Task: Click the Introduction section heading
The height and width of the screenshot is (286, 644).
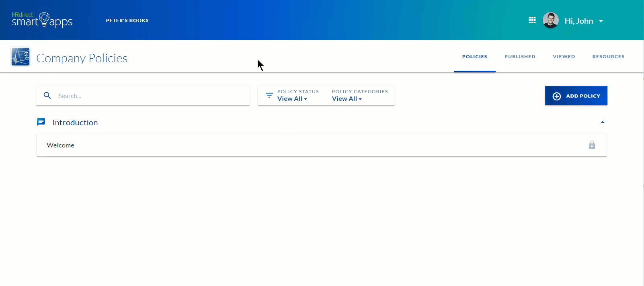Action: [75, 123]
